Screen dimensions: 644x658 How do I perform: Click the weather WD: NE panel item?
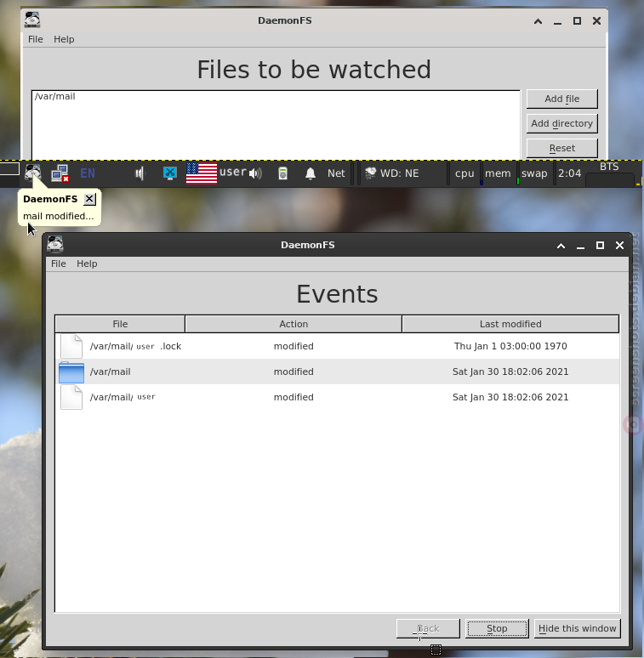point(392,173)
